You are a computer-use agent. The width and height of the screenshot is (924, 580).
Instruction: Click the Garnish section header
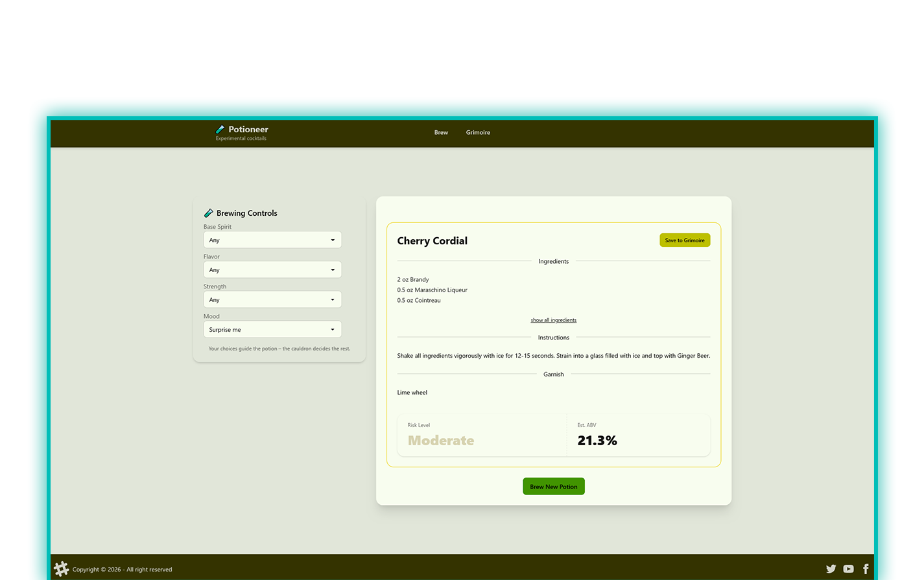click(554, 375)
